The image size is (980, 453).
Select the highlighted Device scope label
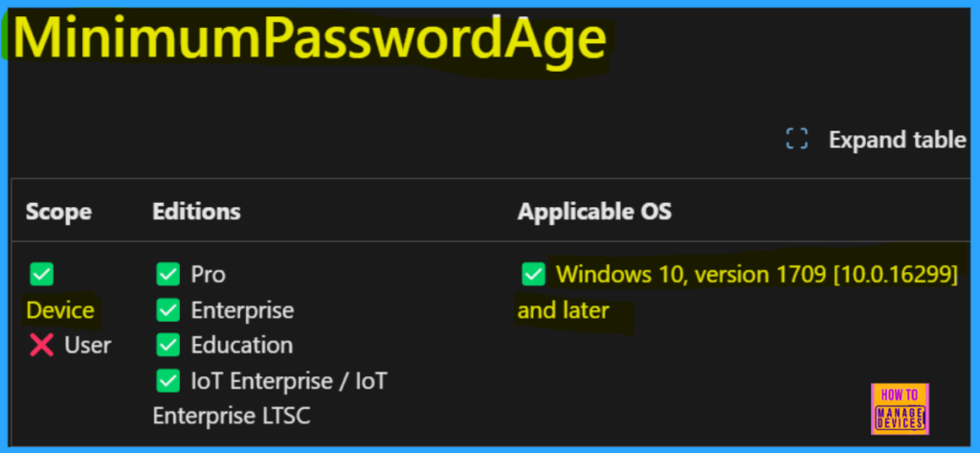click(x=60, y=310)
